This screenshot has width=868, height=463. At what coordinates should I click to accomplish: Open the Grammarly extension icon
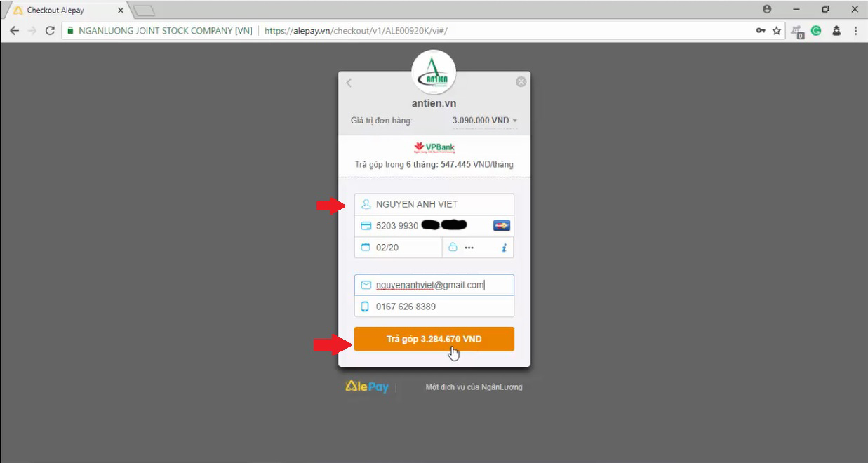coord(816,31)
